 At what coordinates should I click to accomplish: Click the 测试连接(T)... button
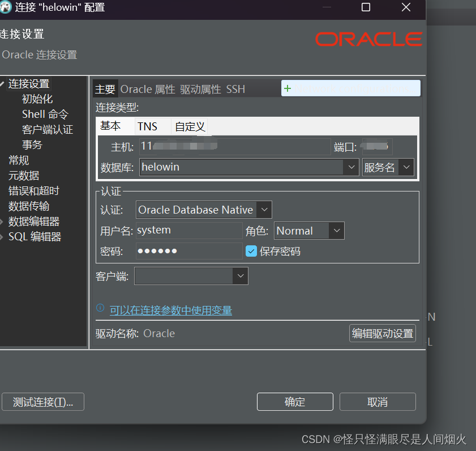[43, 402]
